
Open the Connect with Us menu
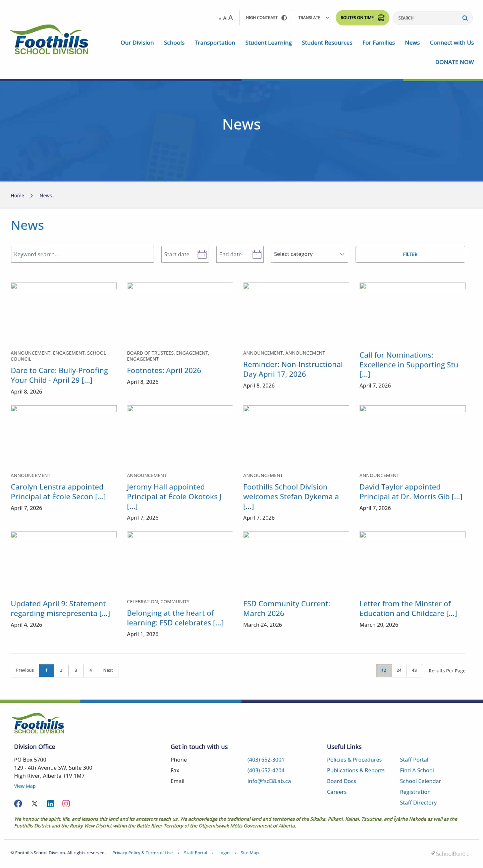pos(451,43)
